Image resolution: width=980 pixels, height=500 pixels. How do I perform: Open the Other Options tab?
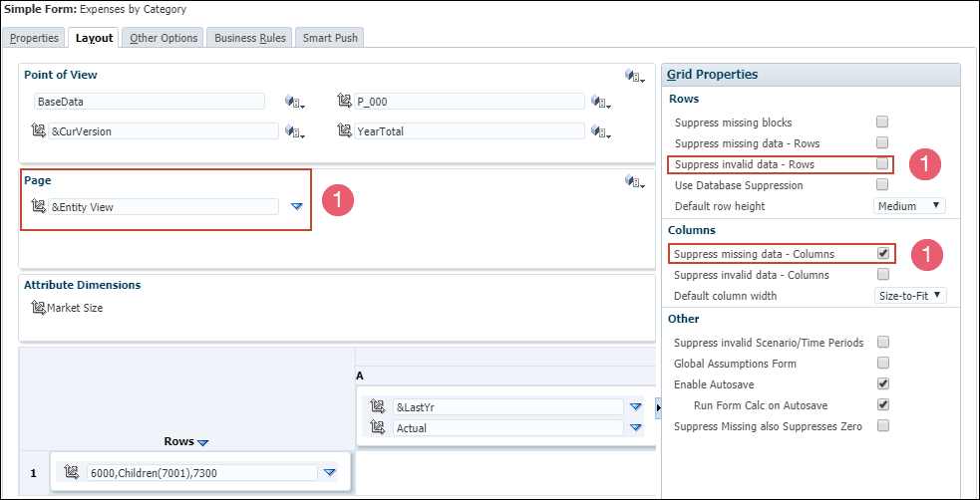coord(163,38)
